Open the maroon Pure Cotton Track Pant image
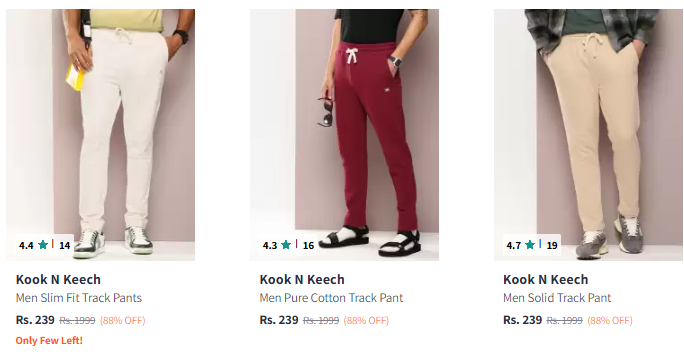Viewport: 684px width, 362px height. click(344, 135)
